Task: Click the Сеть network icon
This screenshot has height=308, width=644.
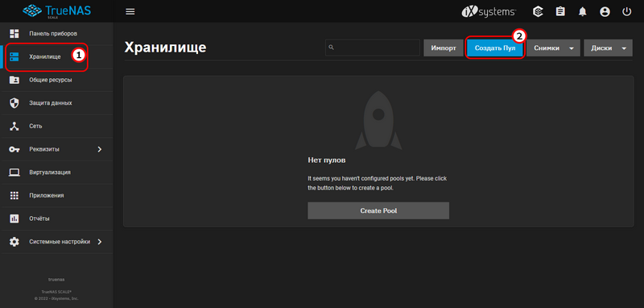Action: tap(14, 126)
